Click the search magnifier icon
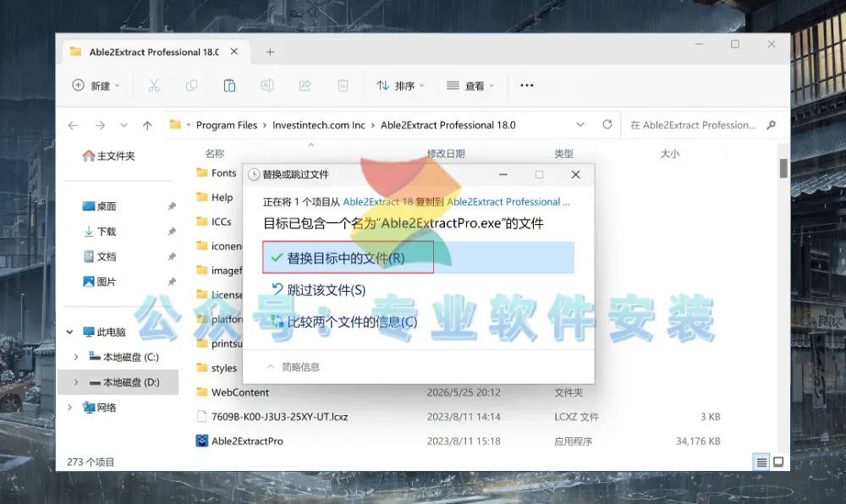The height and width of the screenshot is (504, 846). click(771, 125)
